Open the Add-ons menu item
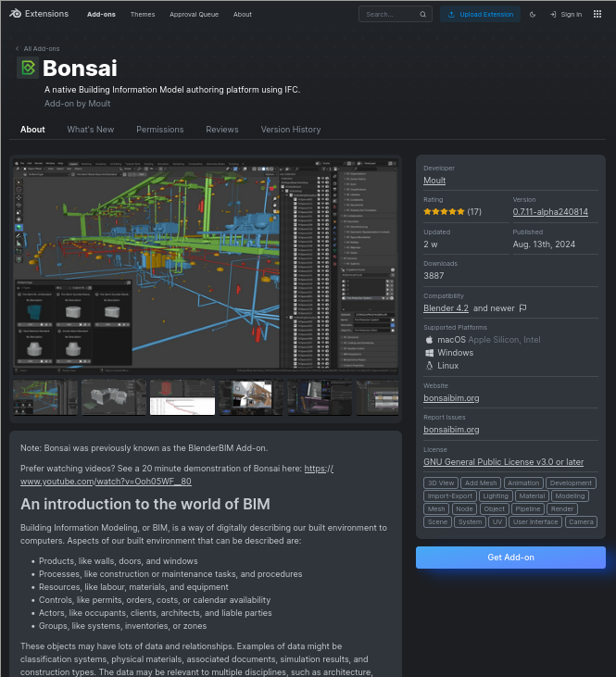 click(x=101, y=14)
